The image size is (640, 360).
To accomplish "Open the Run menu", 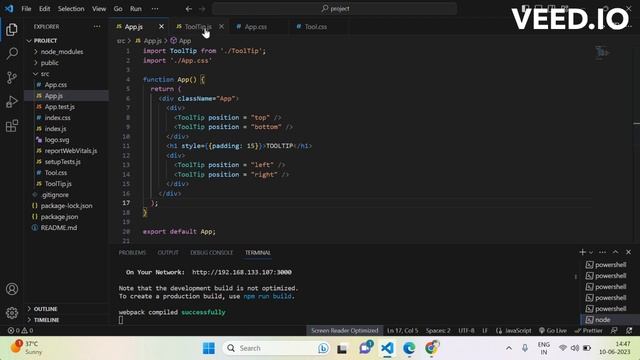I will [136, 9].
